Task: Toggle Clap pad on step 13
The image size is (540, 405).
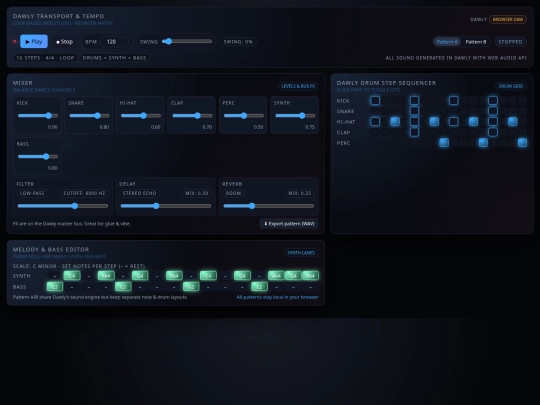Action: pos(493,132)
